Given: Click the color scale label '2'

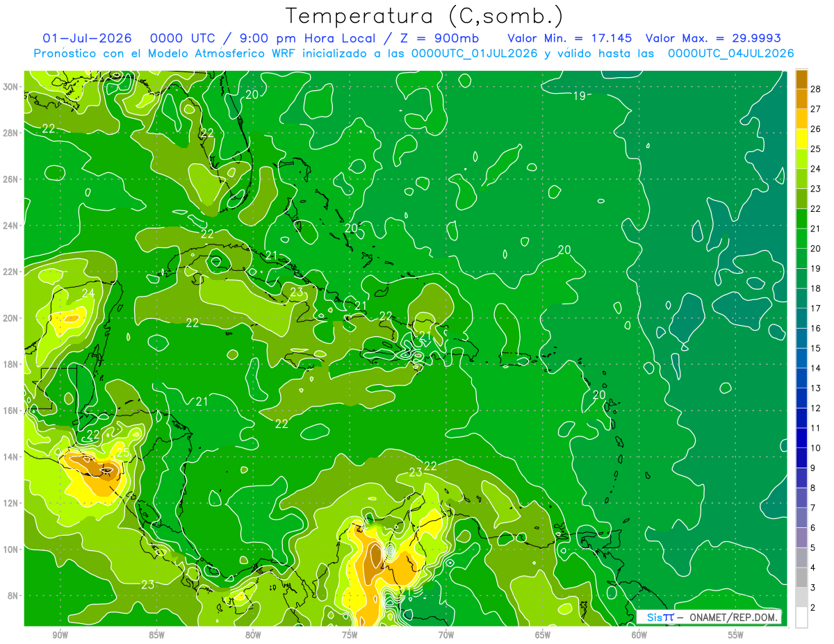Looking at the screenshot, I should (x=813, y=609).
